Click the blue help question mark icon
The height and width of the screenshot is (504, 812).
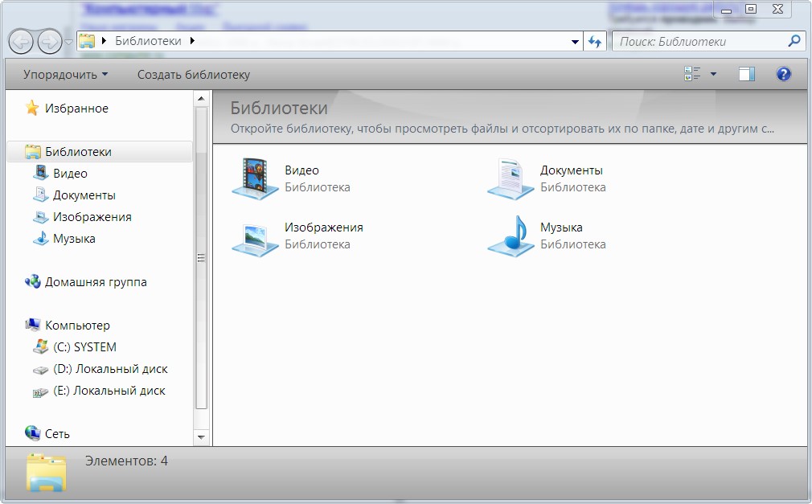(783, 75)
